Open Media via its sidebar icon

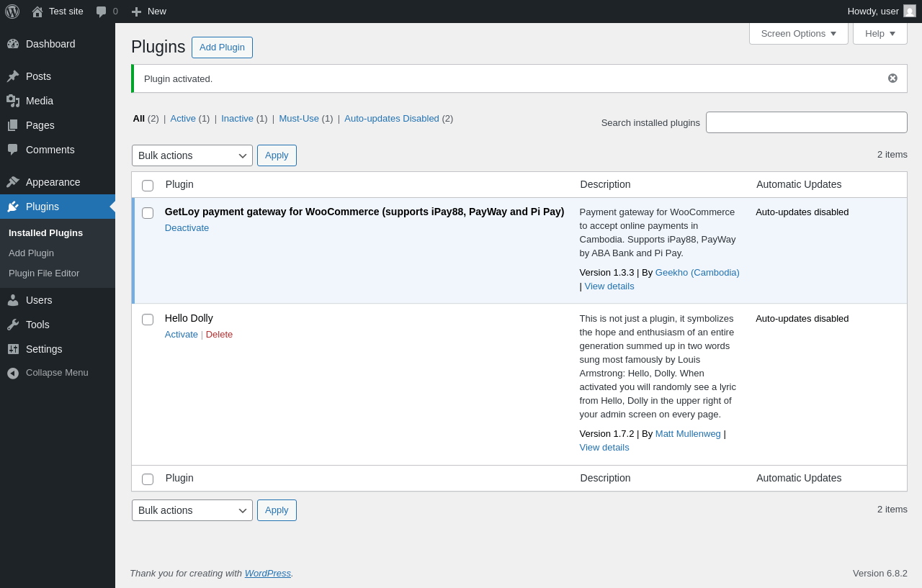[13, 101]
